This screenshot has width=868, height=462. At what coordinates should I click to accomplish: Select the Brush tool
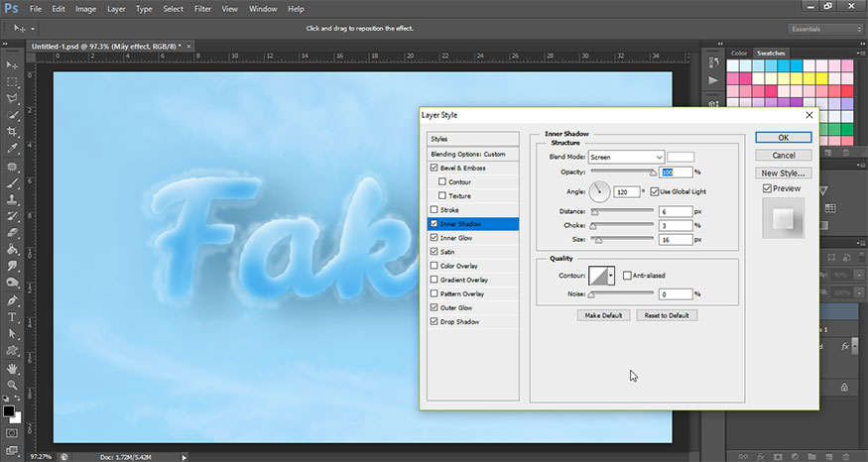(12, 183)
